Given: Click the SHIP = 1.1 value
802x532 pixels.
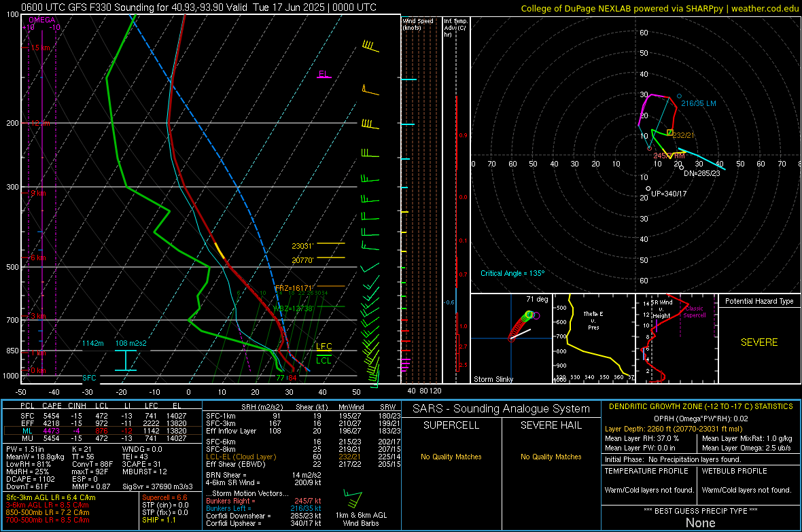Looking at the screenshot, I should pyautogui.click(x=158, y=520).
